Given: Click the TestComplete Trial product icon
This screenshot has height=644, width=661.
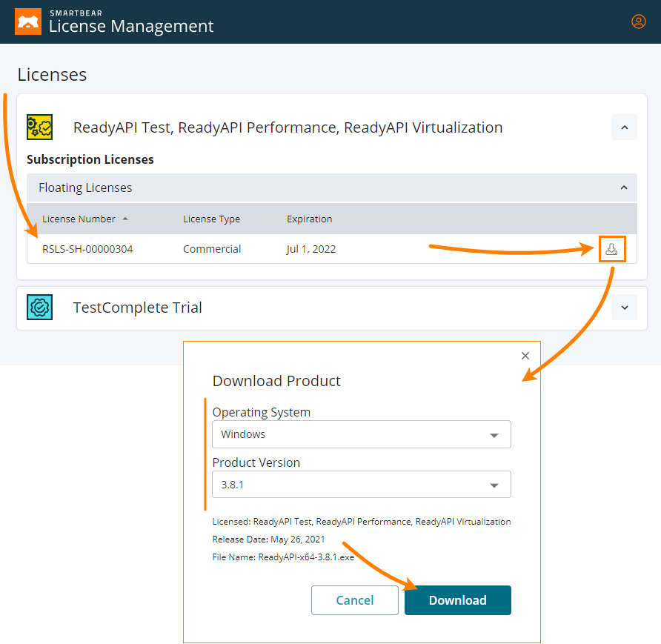Looking at the screenshot, I should 39,308.
